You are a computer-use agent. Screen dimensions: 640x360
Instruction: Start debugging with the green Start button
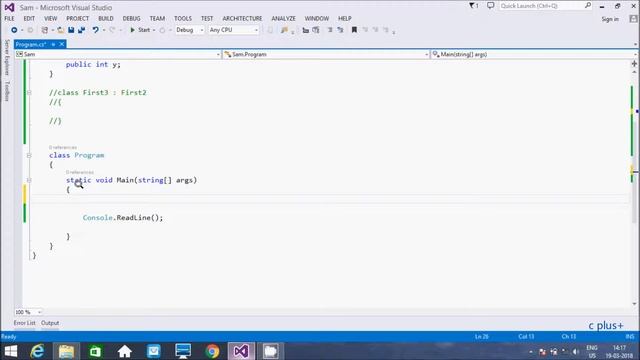coord(140,30)
